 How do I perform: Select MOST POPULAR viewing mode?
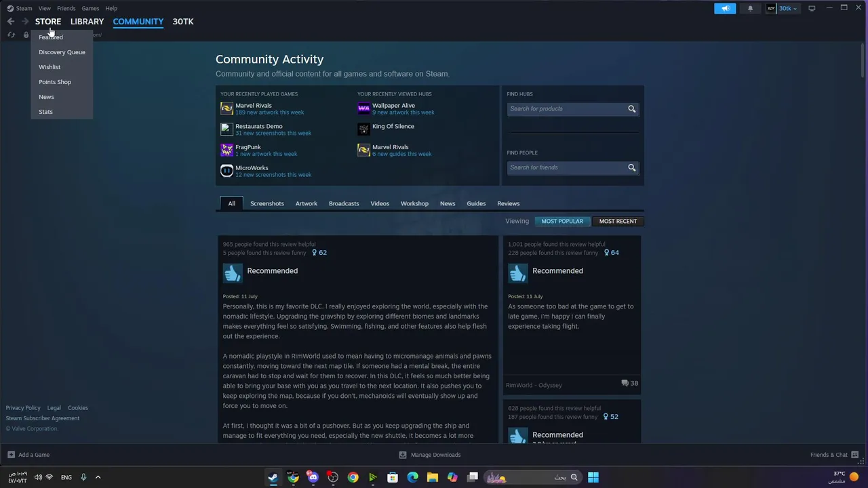pos(562,221)
